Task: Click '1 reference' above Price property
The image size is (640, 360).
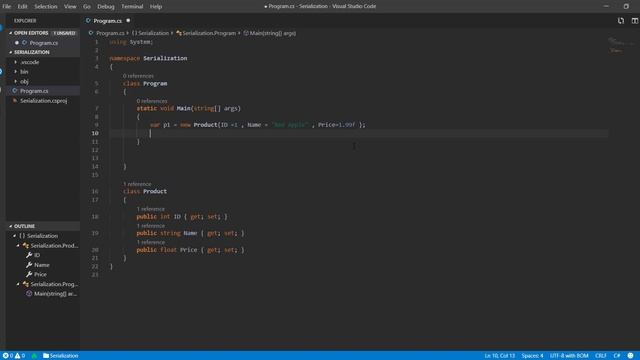Action: (x=151, y=242)
